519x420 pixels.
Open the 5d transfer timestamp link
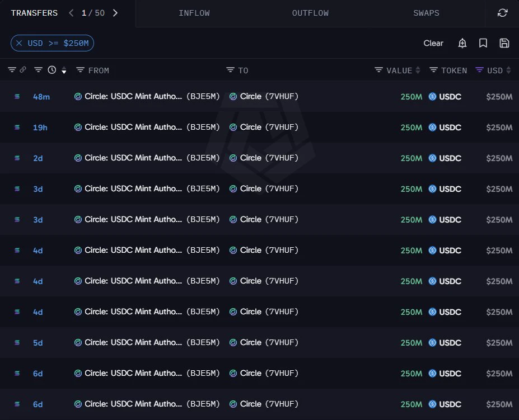[x=38, y=343]
